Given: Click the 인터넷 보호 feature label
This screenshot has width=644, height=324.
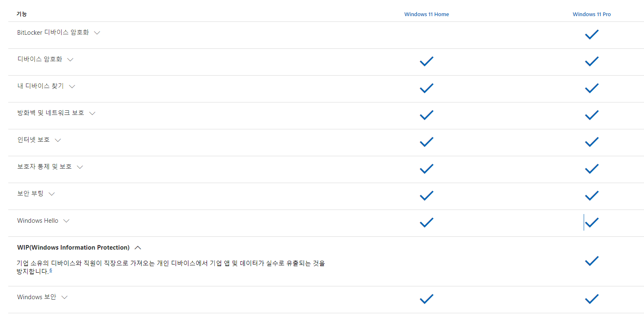Looking at the screenshot, I should (33, 140).
